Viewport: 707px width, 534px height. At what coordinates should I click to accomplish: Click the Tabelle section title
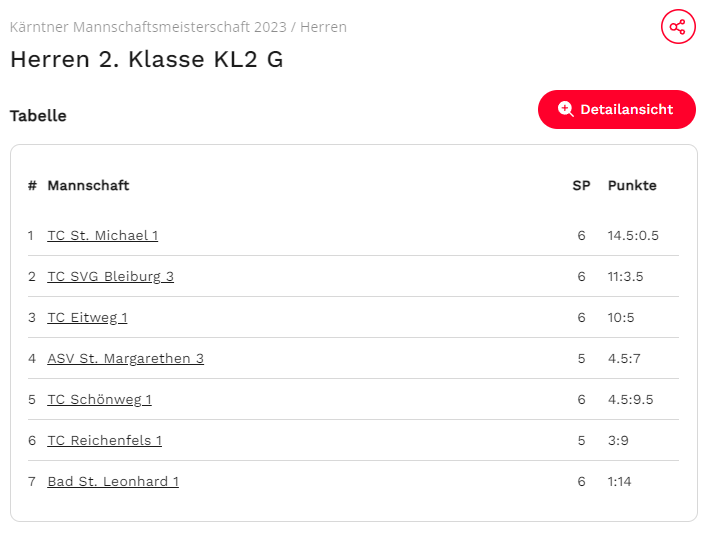click(x=38, y=116)
